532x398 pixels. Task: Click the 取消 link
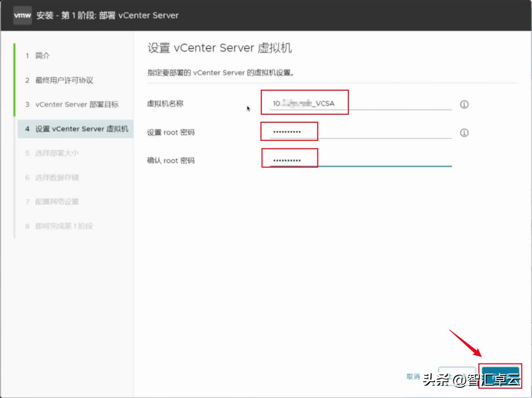tap(413, 377)
